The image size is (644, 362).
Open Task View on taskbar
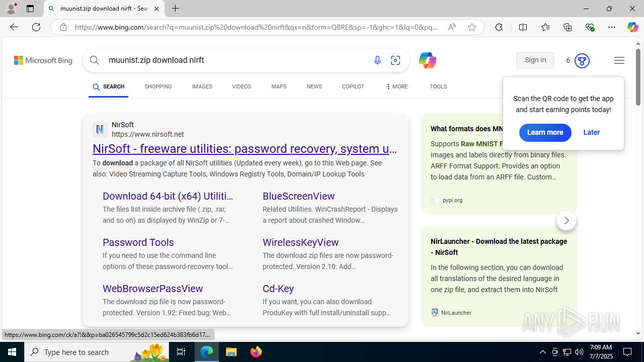(x=182, y=352)
